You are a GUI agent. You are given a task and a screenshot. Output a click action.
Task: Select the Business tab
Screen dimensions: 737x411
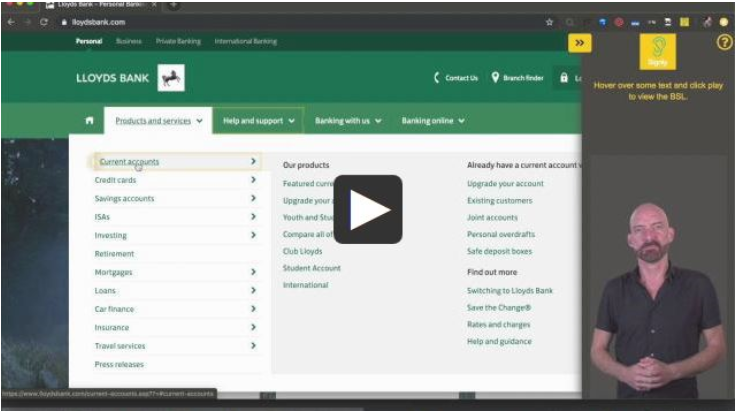[x=128, y=41]
